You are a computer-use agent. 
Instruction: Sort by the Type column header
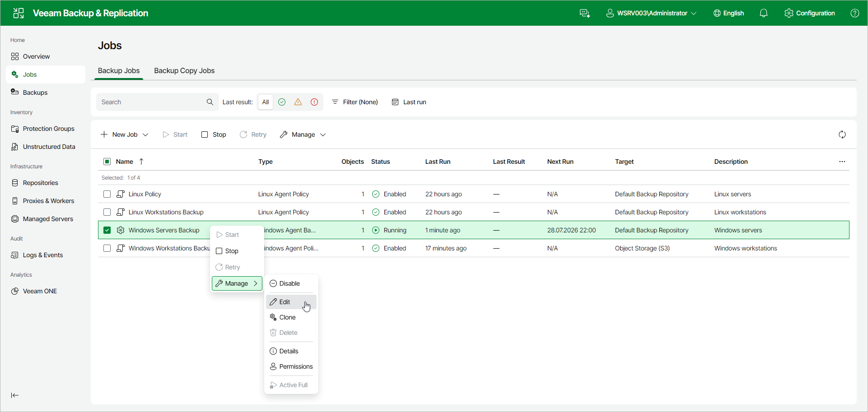pos(266,162)
